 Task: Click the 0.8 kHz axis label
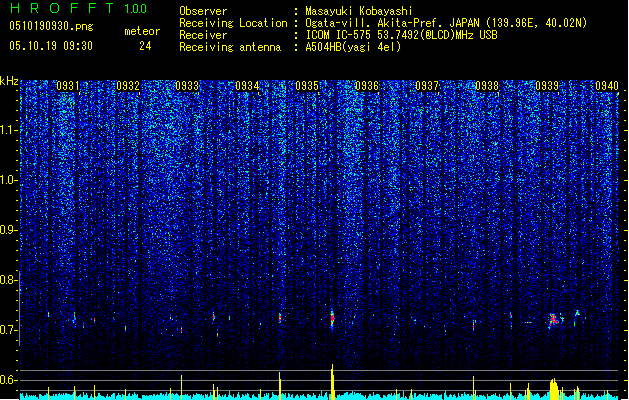8,280
